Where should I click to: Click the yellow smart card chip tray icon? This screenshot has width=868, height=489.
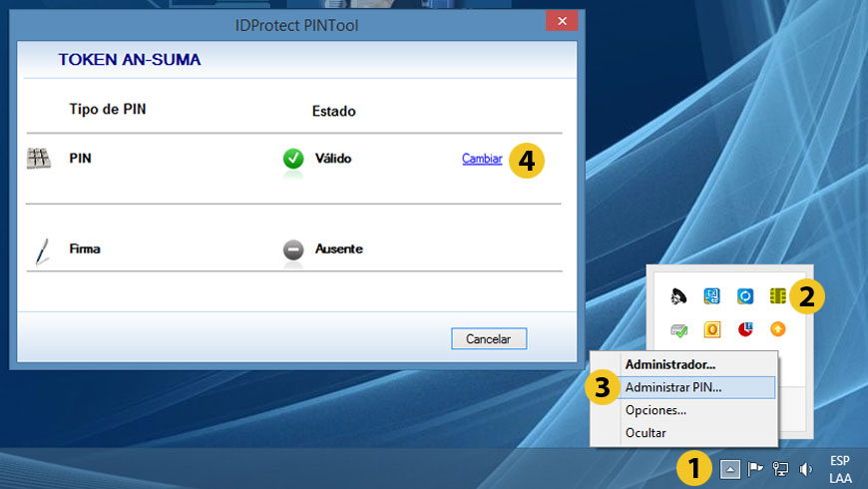tap(778, 296)
